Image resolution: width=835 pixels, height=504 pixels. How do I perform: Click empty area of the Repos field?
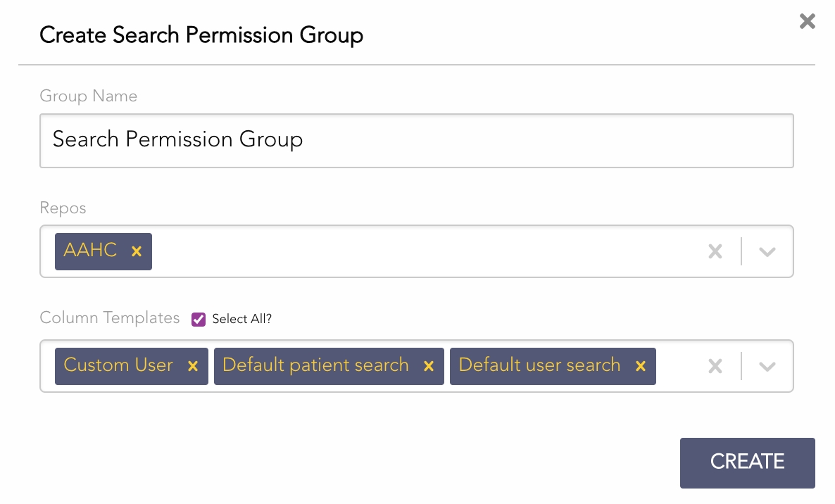tap(422, 251)
